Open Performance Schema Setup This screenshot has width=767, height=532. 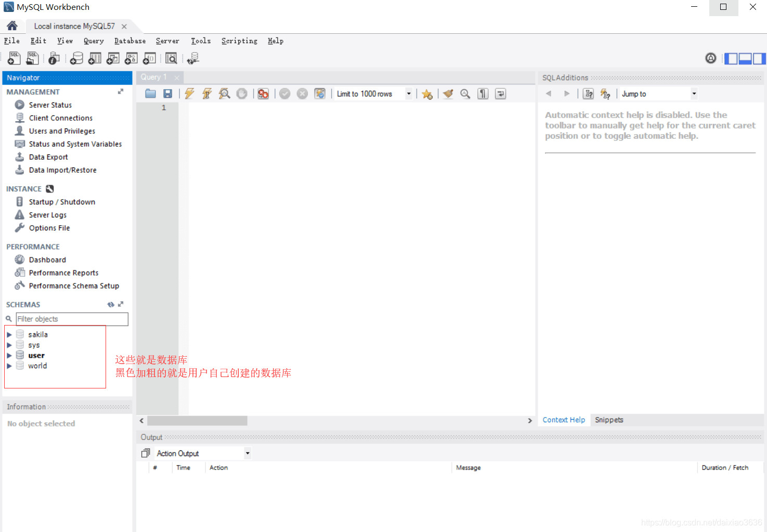point(74,286)
